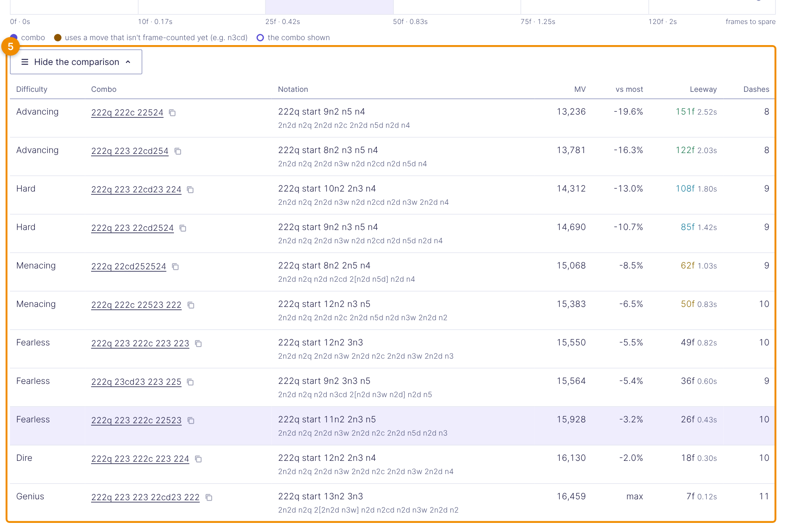The image size is (795, 532).
Task: Click the 25f · 0.42s timeline label
Action: click(x=283, y=22)
